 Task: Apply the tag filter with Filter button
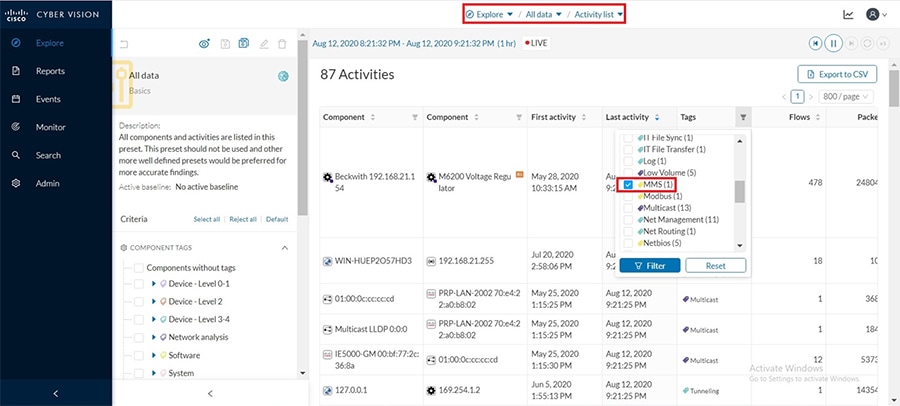click(x=650, y=265)
